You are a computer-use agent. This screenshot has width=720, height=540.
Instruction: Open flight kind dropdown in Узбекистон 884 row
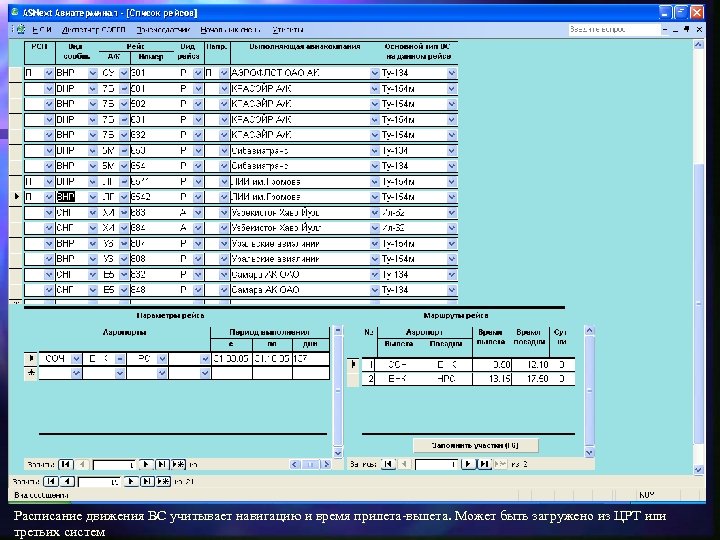198,228
